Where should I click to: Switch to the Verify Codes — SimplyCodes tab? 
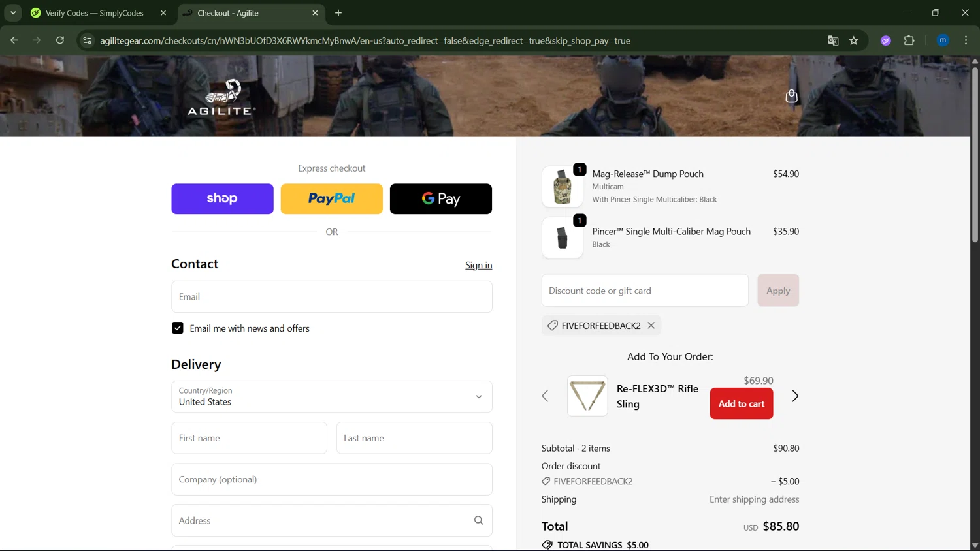click(x=95, y=13)
